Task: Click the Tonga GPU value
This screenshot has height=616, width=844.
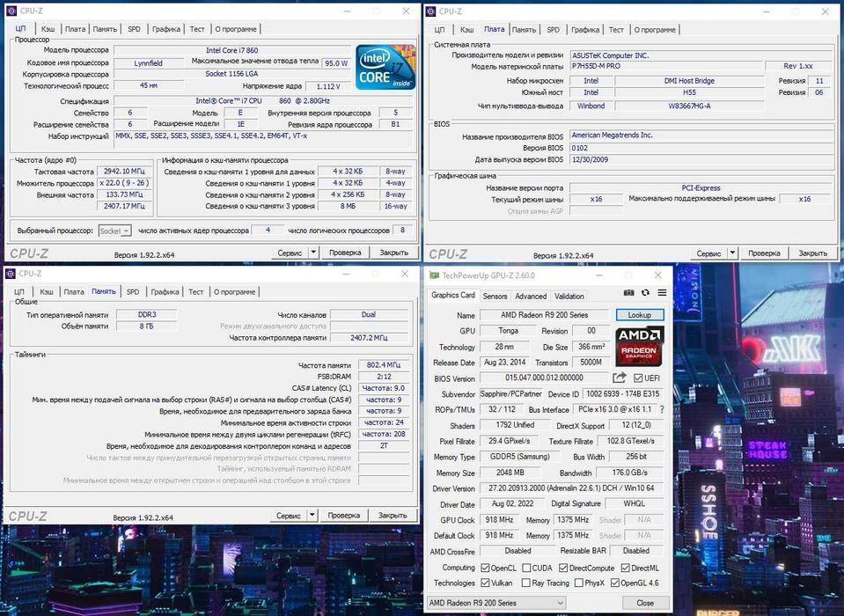Action: coord(508,331)
